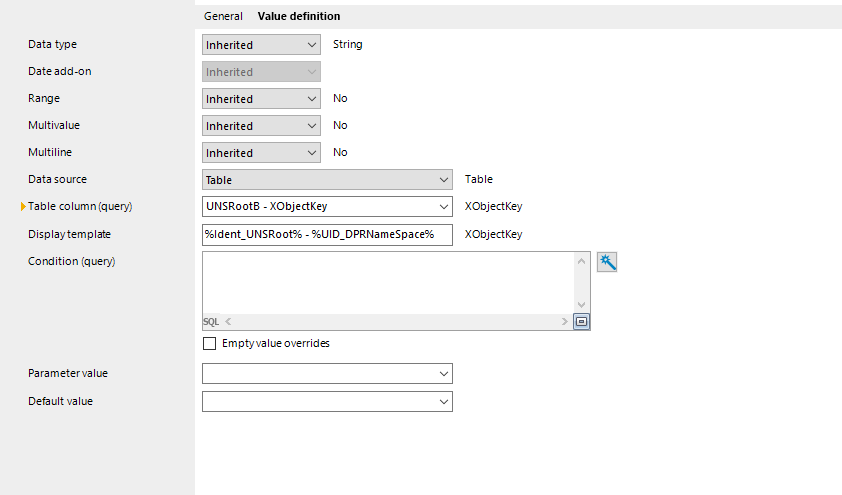Click inside the Condition query text area
842x495 pixels.
388,283
